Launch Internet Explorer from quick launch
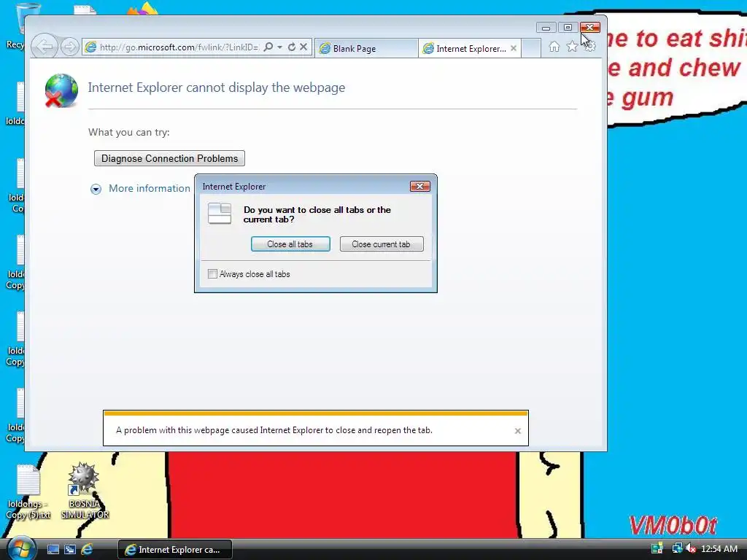 point(87,550)
